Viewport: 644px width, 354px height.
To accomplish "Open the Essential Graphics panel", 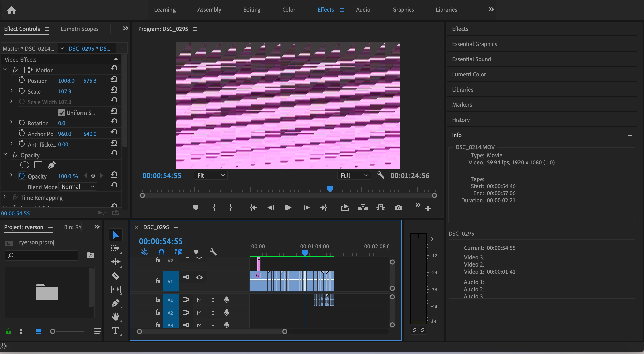I will click(474, 44).
